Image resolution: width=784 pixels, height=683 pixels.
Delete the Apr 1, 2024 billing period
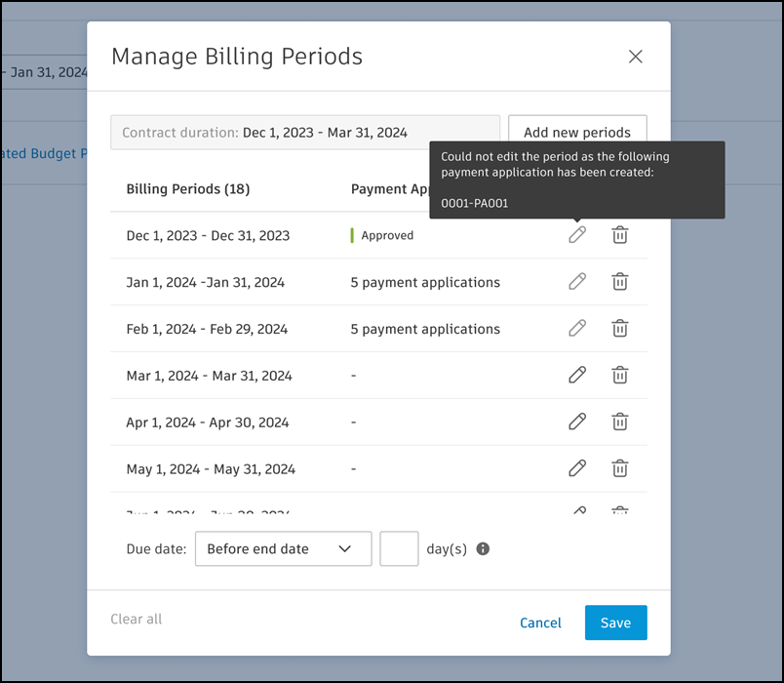(619, 422)
